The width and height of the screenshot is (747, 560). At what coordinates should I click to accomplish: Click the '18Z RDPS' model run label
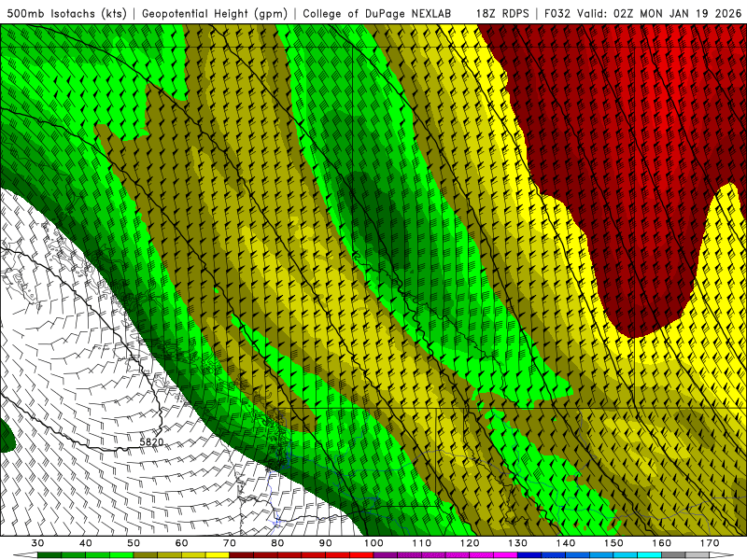(x=502, y=14)
